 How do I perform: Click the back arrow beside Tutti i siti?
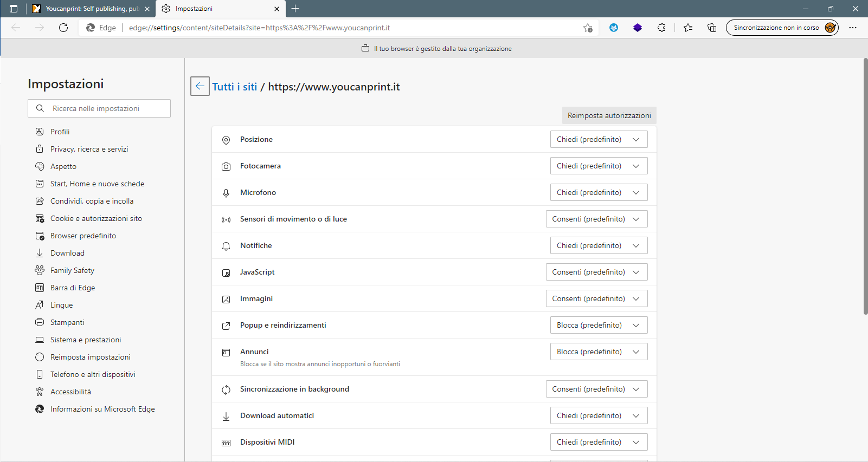(x=200, y=86)
